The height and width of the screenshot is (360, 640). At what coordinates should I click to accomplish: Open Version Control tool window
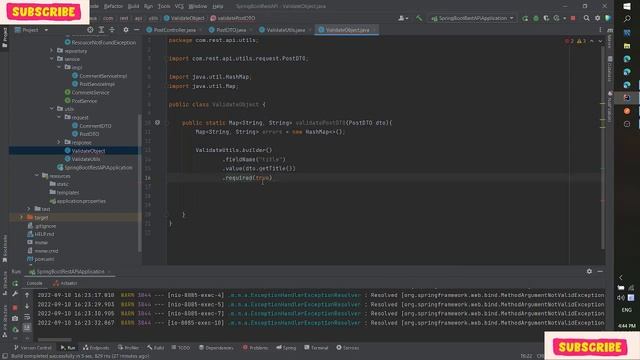[x=33, y=348]
